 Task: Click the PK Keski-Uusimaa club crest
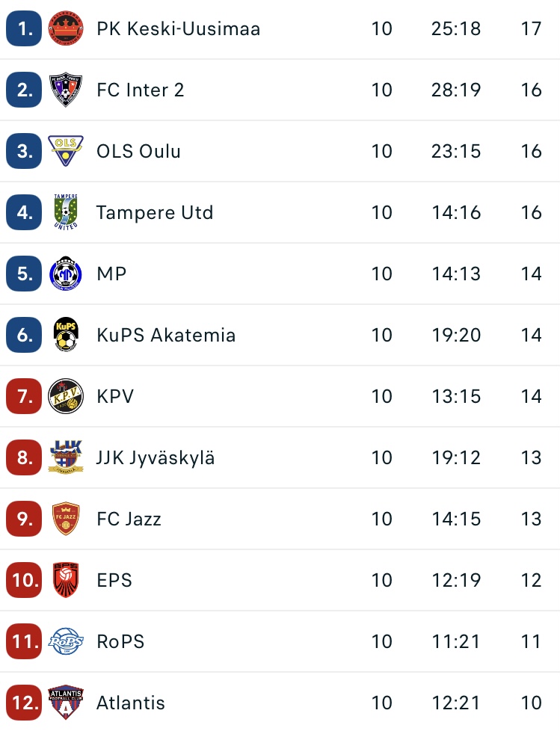pyautogui.click(x=66, y=28)
